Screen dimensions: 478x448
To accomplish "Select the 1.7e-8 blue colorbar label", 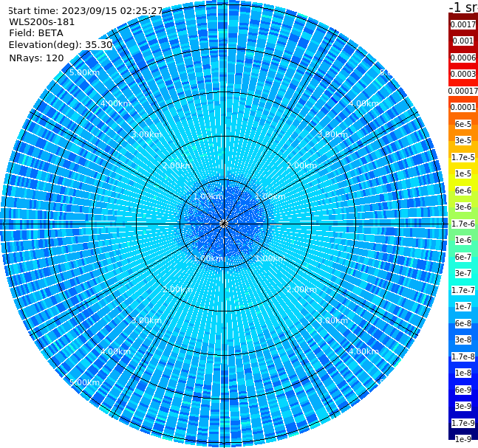I will click(463, 356).
